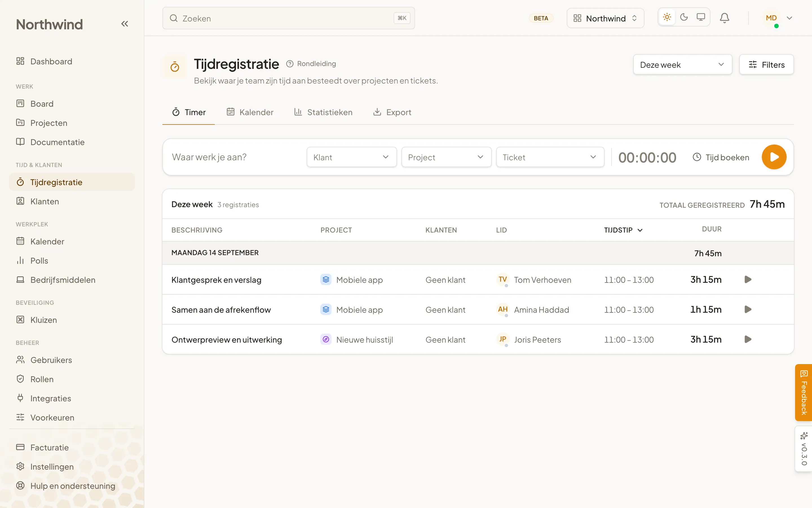
Task: Open Rollen in sidebar
Action: (x=72, y=379)
